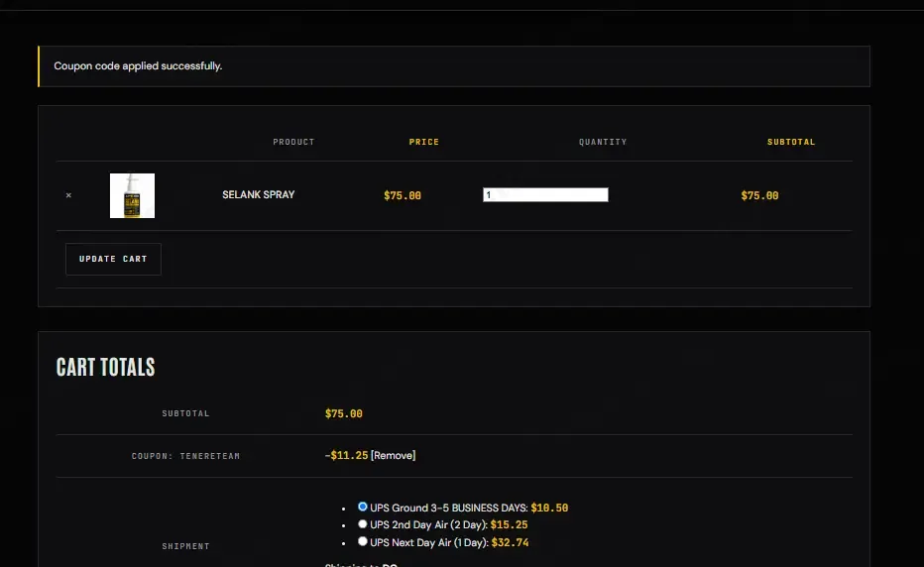Click the PRODUCT column header
The height and width of the screenshot is (567, 924).
[x=293, y=142]
